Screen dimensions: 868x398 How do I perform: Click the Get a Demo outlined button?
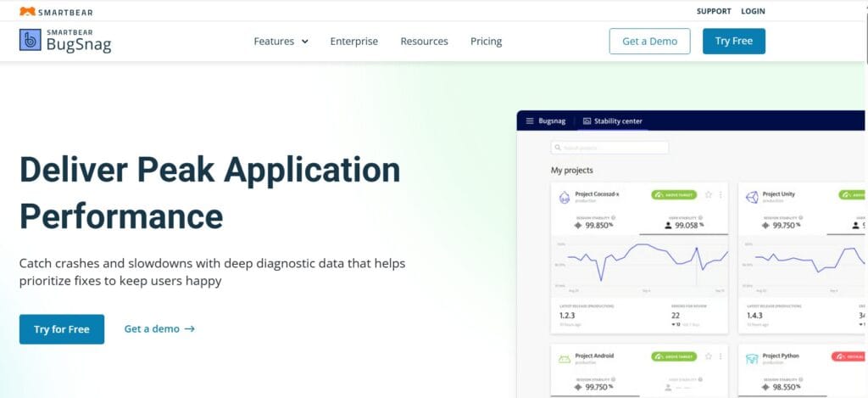coord(649,41)
